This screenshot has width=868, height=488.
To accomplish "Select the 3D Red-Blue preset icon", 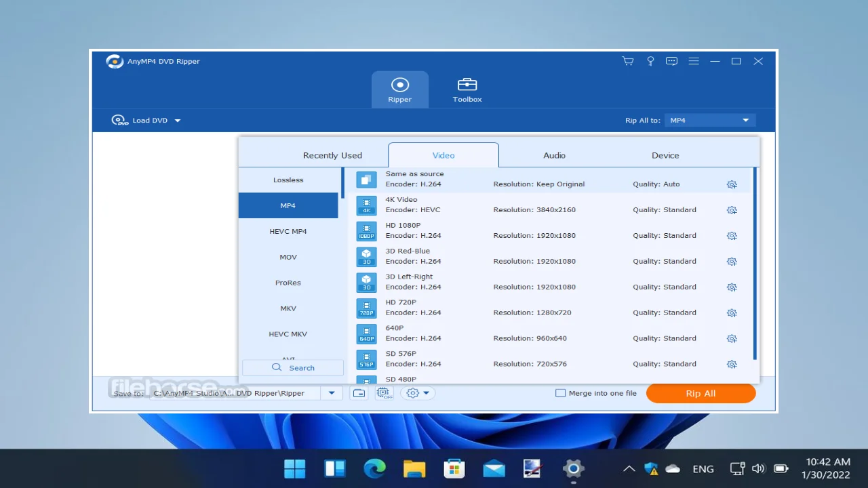I will 366,257.
